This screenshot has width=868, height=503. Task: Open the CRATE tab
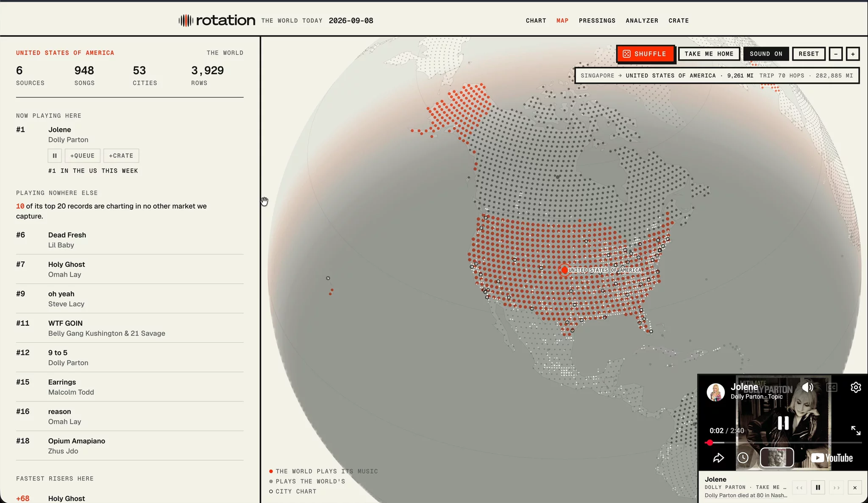(x=679, y=20)
